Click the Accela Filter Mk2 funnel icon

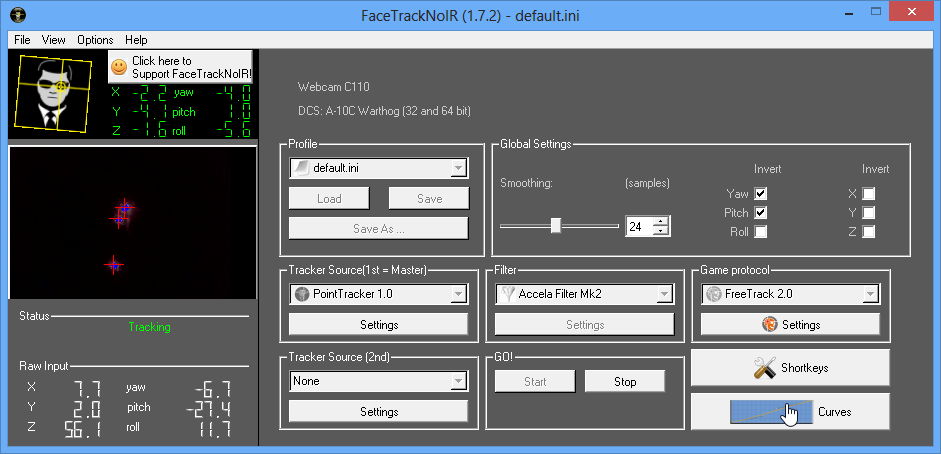(508, 294)
